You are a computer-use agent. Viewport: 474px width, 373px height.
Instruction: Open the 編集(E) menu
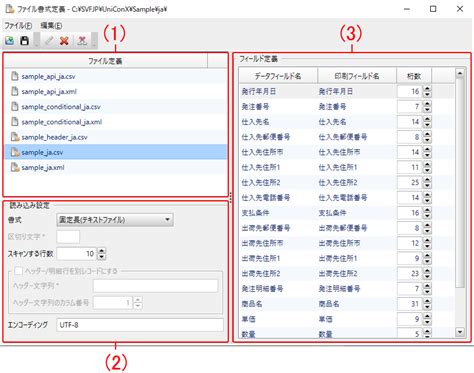tap(51, 26)
